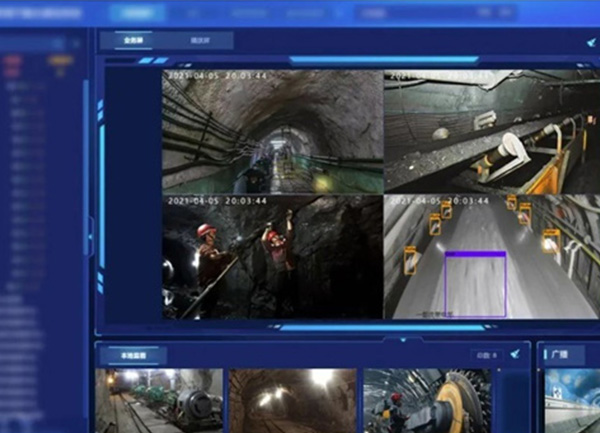The height and width of the screenshot is (433, 600).
Task: Open the tab next to 全景屏
Action: point(198,41)
